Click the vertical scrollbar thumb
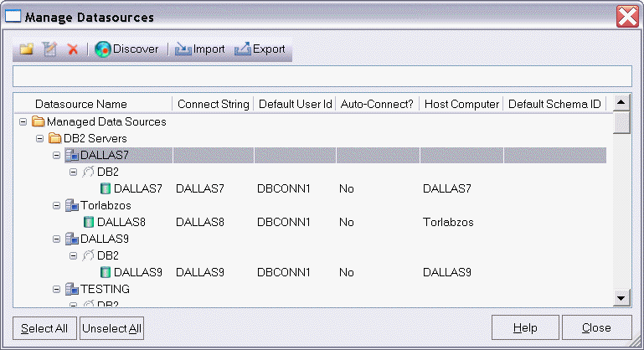 621,122
